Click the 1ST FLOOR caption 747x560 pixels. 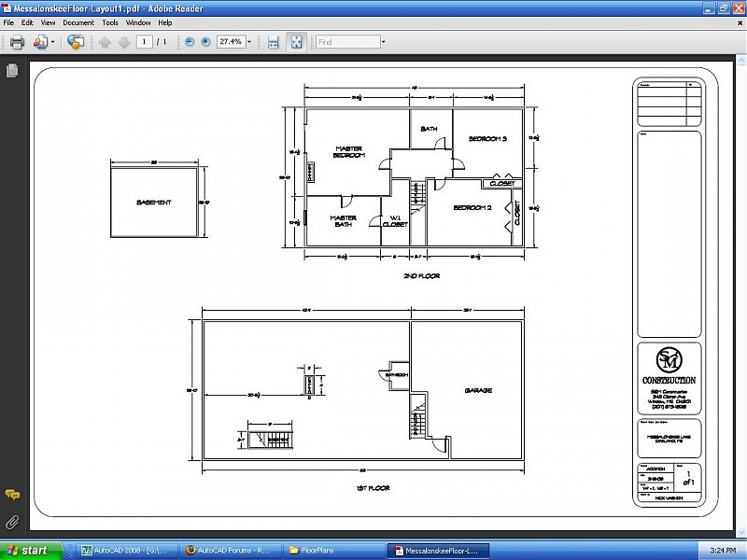[x=373, y=488]
